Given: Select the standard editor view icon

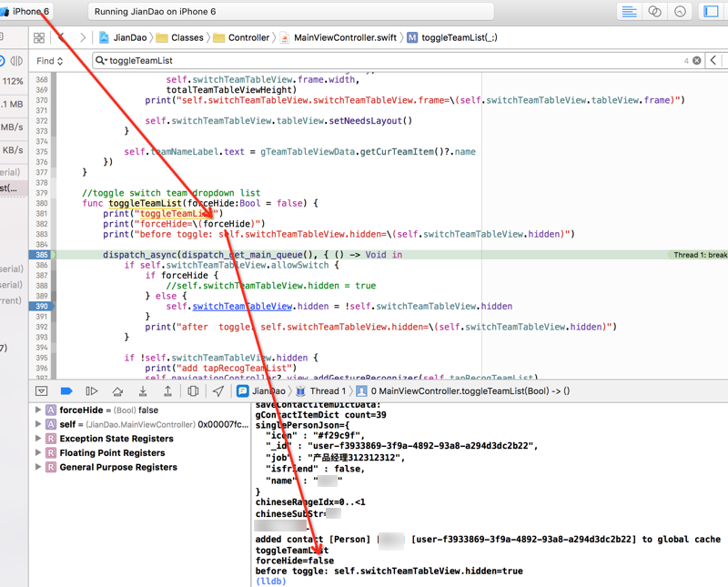Looking at the screenshot, I should tap(629, 12).
